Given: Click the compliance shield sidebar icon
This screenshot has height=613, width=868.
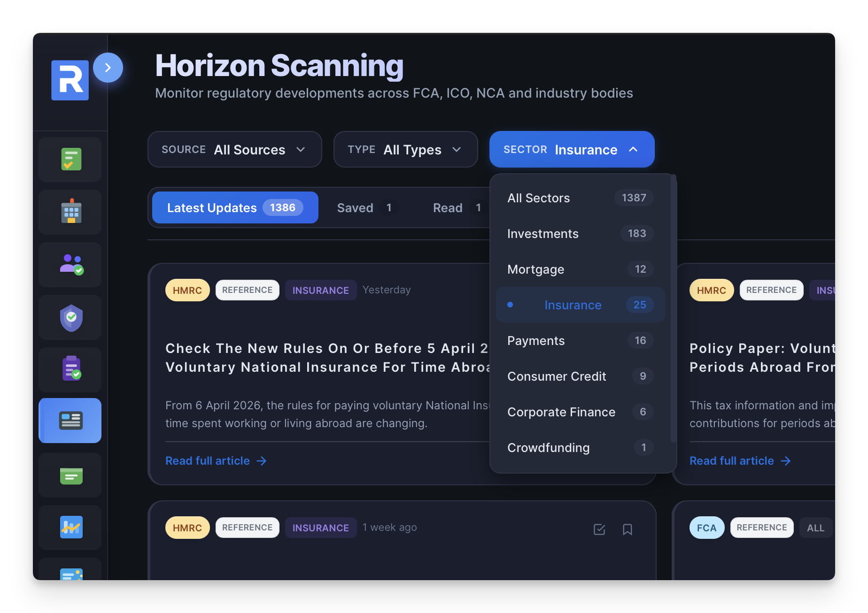Looking at the screenshot, I should pos(70,317).
